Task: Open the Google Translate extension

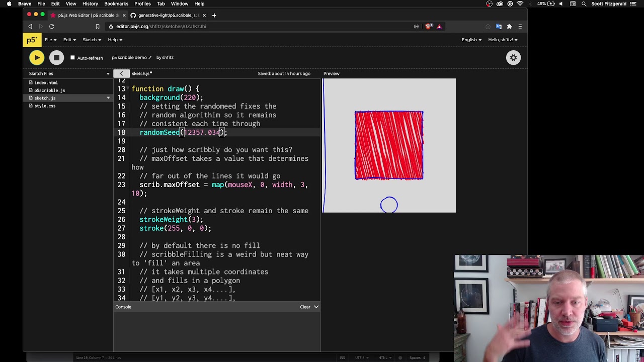Action: pyautogui.click(x=499, y=27)
